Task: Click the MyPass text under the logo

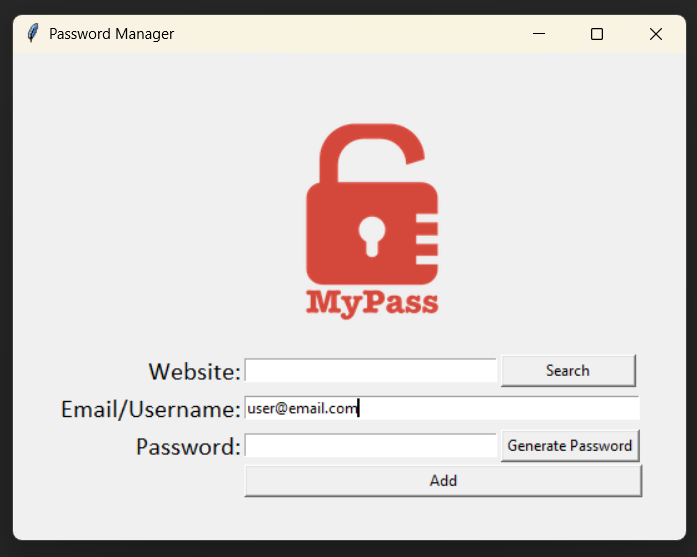Action: pos(372,303)
